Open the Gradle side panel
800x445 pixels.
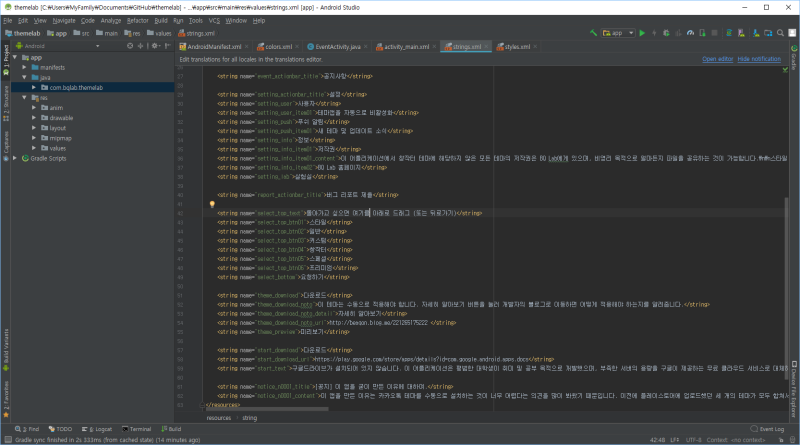click(x=794, y=57)
